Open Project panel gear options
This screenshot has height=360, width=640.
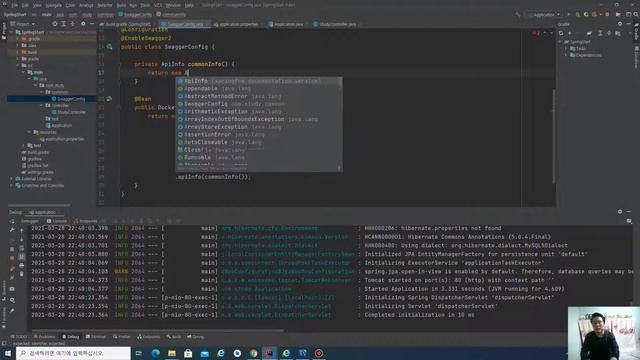(x=83, y=24)
